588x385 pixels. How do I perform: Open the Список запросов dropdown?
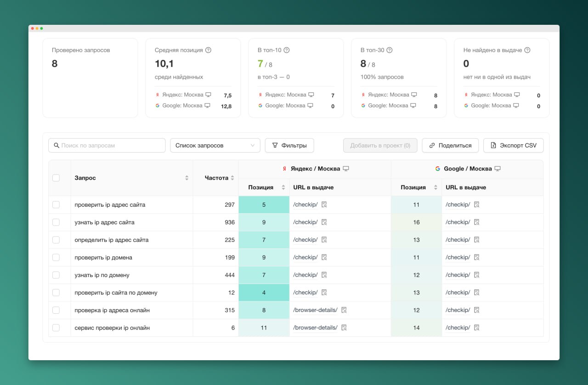tap(215, 145)
